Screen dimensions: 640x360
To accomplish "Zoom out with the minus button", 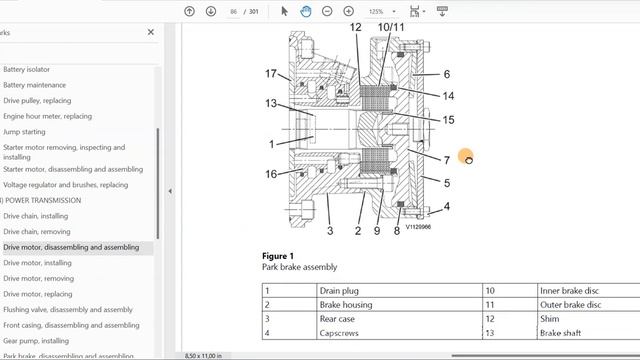I will click(x=327, y=11).
